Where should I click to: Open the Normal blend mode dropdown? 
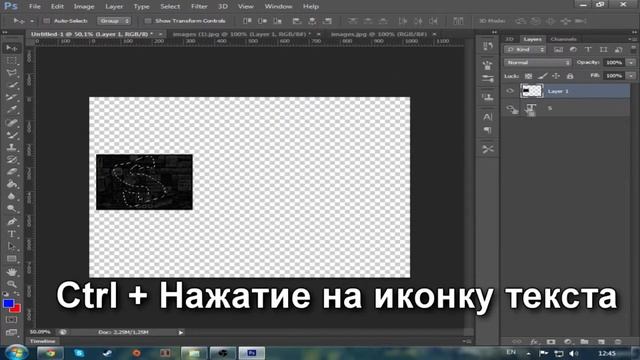[537, 63]
